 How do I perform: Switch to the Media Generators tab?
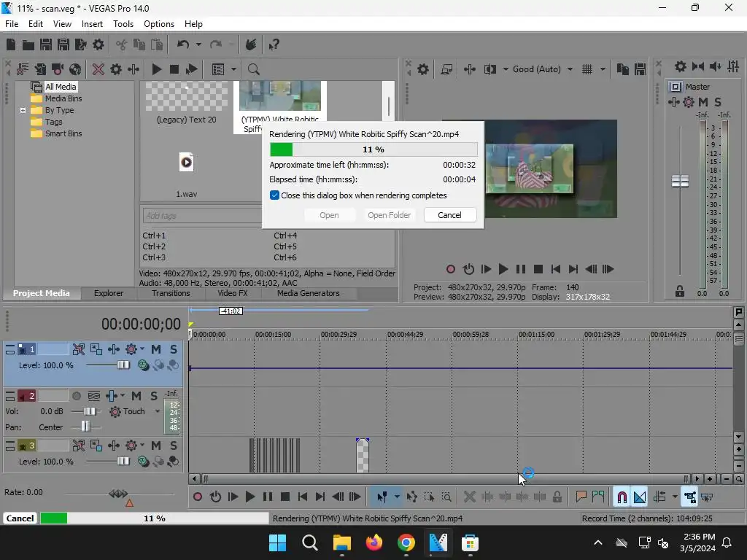[x=309, y=293]
